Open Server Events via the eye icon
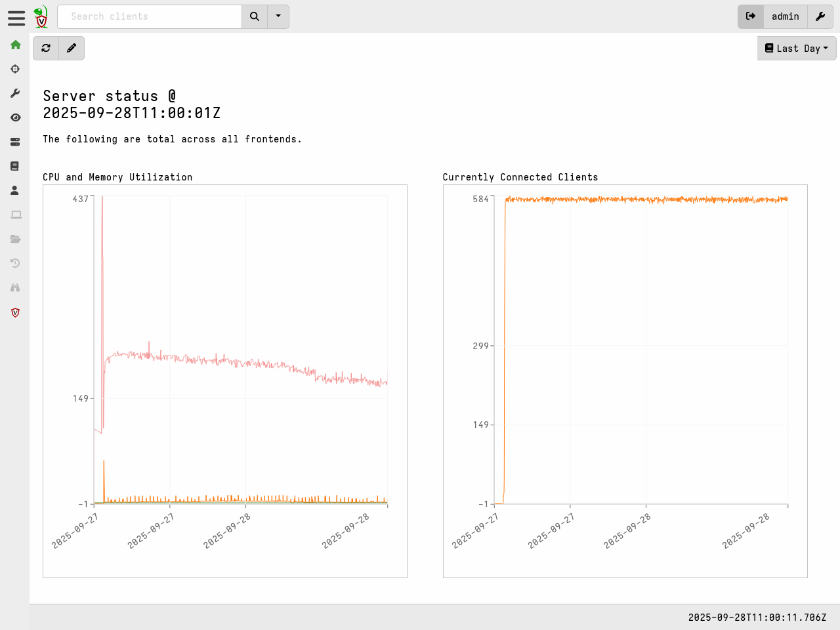This screenshot has height=630, width=840. click(15, 117)
